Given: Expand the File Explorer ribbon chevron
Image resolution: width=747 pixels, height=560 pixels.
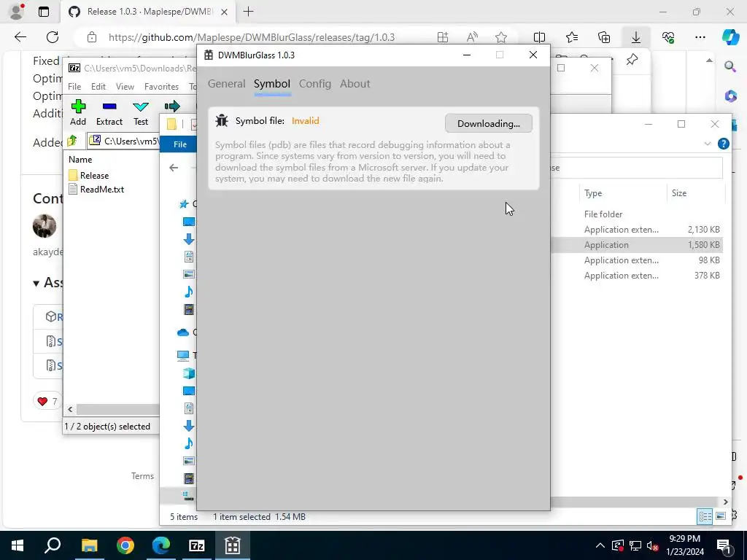Looking at the screenshot, I should click(x=708, y=144).
